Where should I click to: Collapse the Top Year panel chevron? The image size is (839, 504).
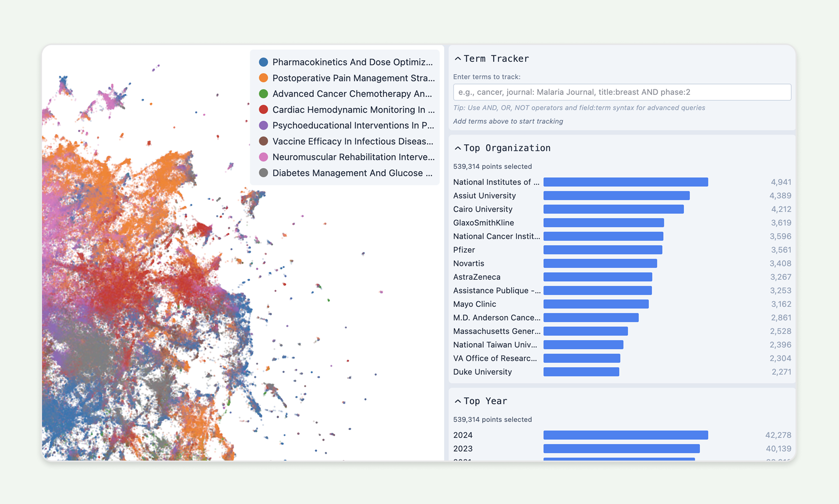pos(458,401)
